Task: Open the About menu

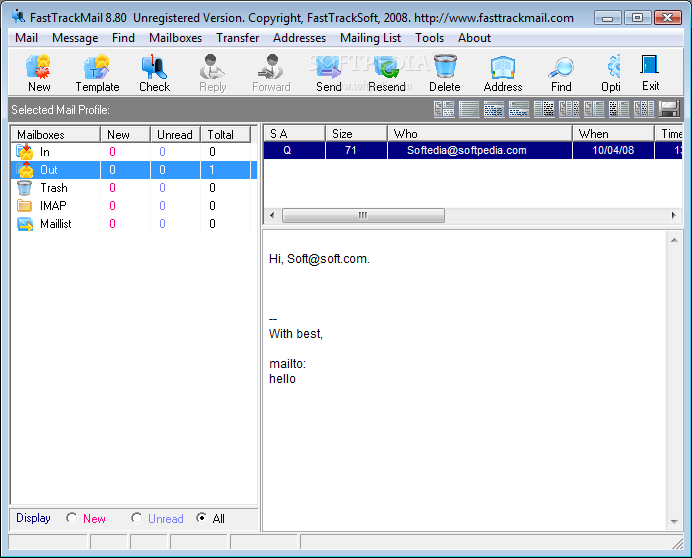Action: point(474,38)
